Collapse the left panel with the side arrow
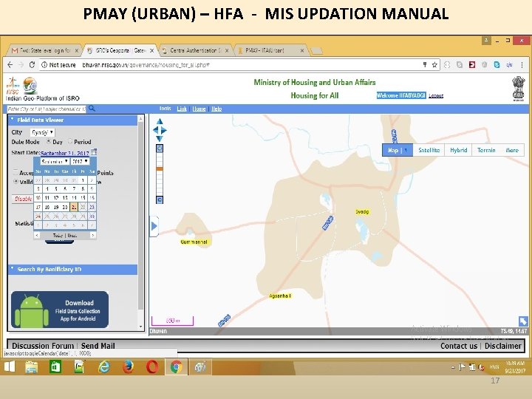The image size is (532, 399). pyautogui.click(x=154, y=226)
